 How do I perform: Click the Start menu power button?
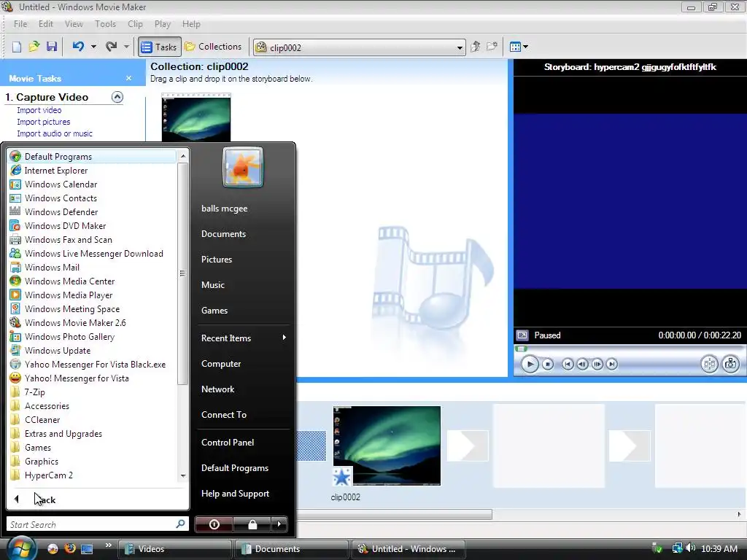tap(214, 524)
